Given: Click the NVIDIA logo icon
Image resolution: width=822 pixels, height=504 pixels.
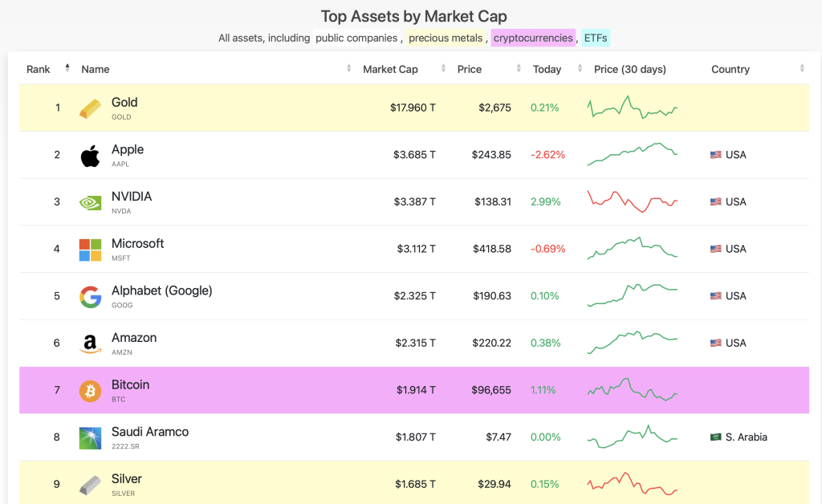Looking at the screenshot, I should 90,203.
